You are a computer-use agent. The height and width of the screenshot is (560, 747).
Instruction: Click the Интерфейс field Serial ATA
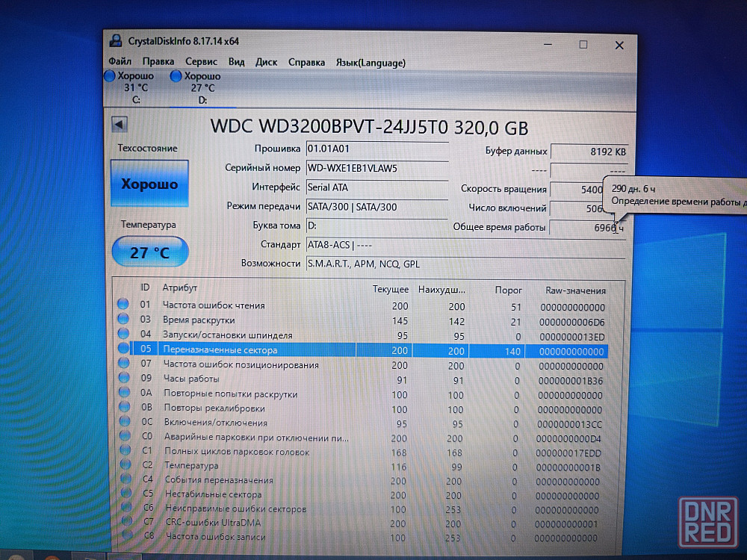(376, 187)
